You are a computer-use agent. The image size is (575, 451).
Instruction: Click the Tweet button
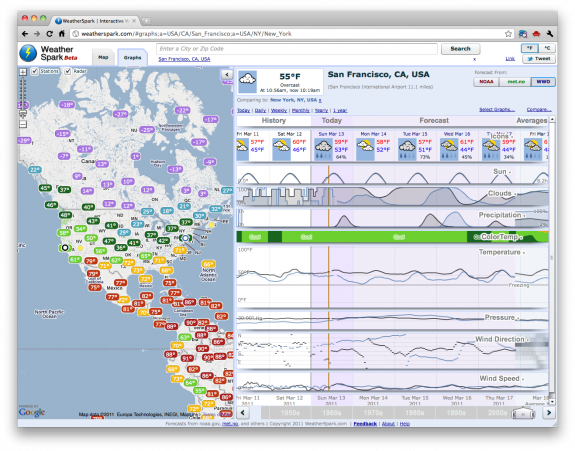coord(539,59)
